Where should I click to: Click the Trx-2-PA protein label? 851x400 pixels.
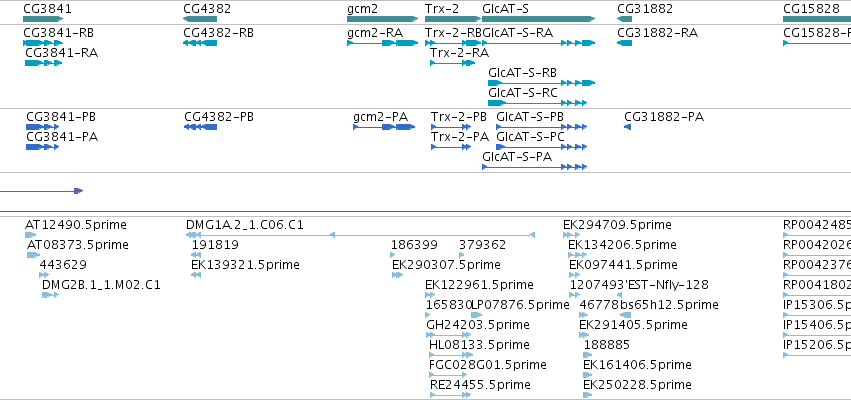click(460, 137)
